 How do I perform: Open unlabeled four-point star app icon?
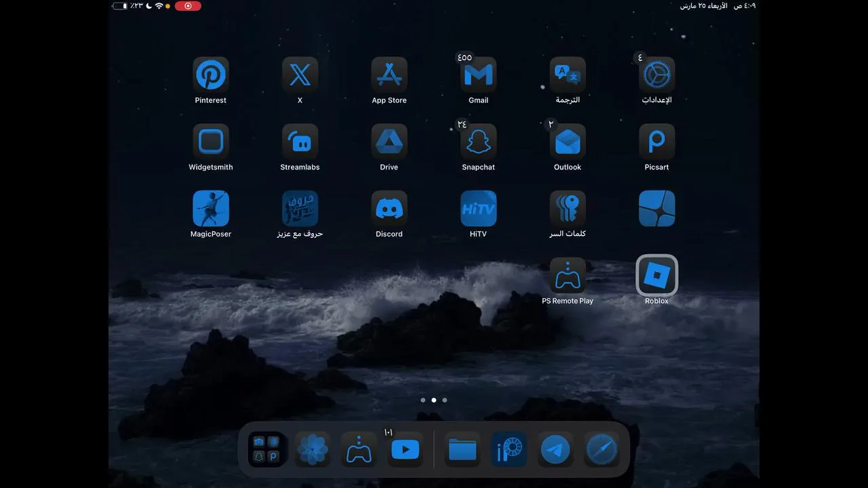pyautogui.click(x=657, y=208)
